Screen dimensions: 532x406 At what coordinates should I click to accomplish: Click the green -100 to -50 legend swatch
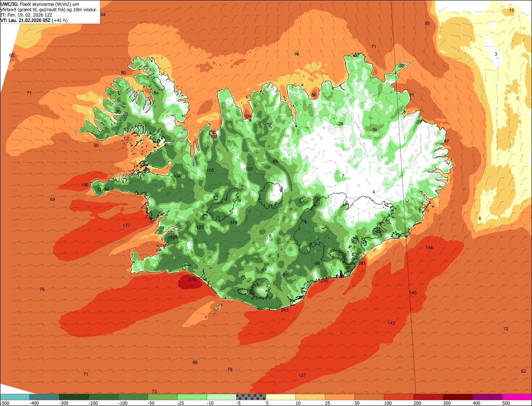[x=133, y=397]
